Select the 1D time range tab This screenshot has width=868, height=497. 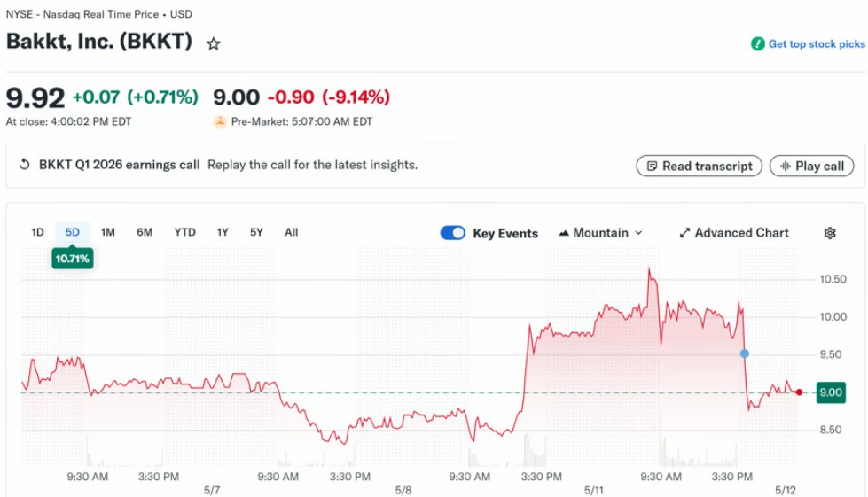pyautogui.click(x=37, y=232)
